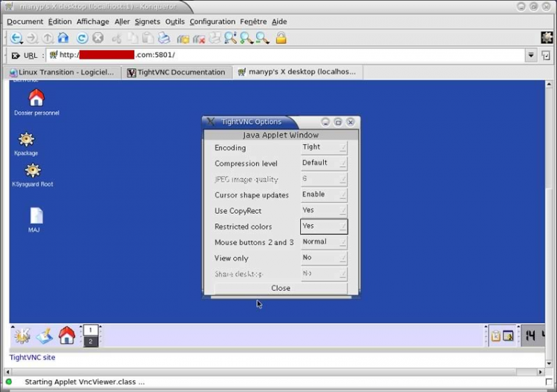Click the status bar checkbox at right

tap(549, 382)
